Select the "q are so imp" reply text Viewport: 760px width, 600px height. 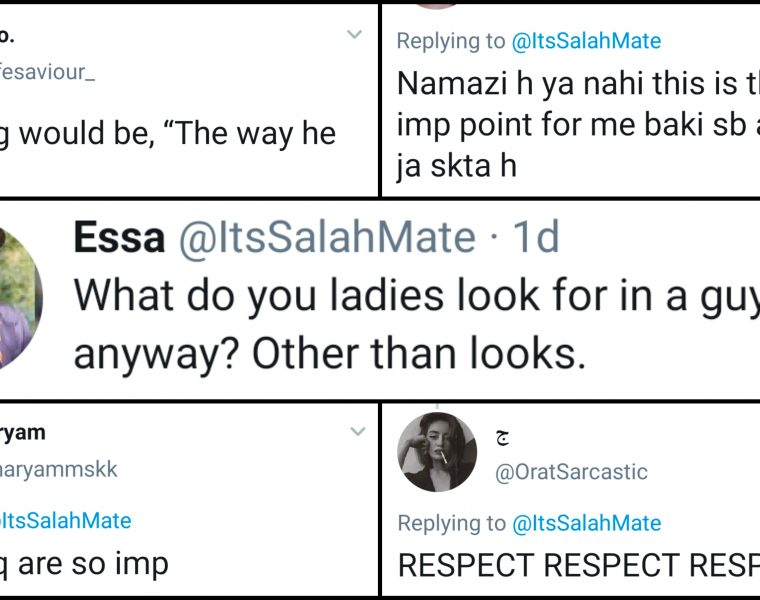[84, 564]
